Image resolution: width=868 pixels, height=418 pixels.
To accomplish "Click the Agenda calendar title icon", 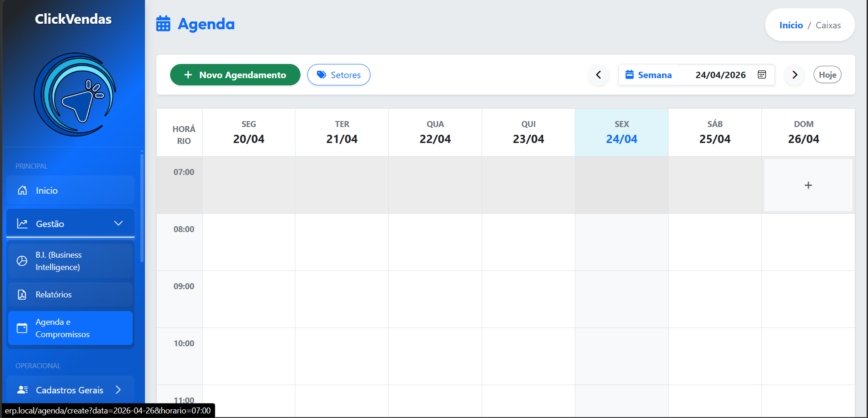I will click(163, 24).
